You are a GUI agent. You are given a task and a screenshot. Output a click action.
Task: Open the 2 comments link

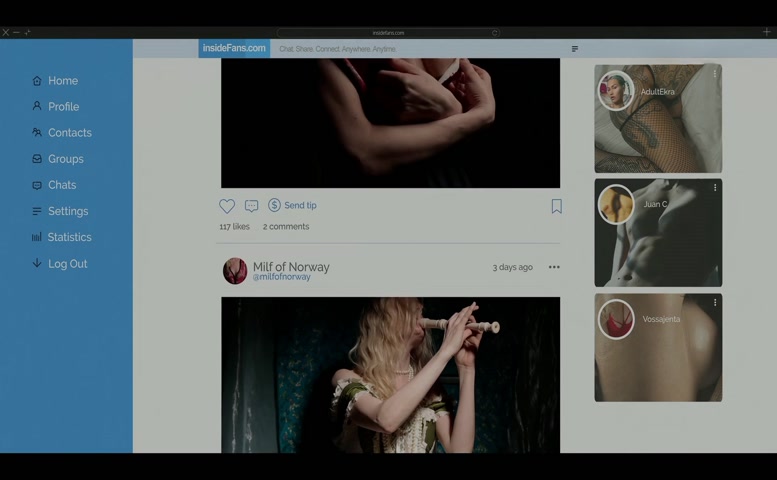point(286,227)
